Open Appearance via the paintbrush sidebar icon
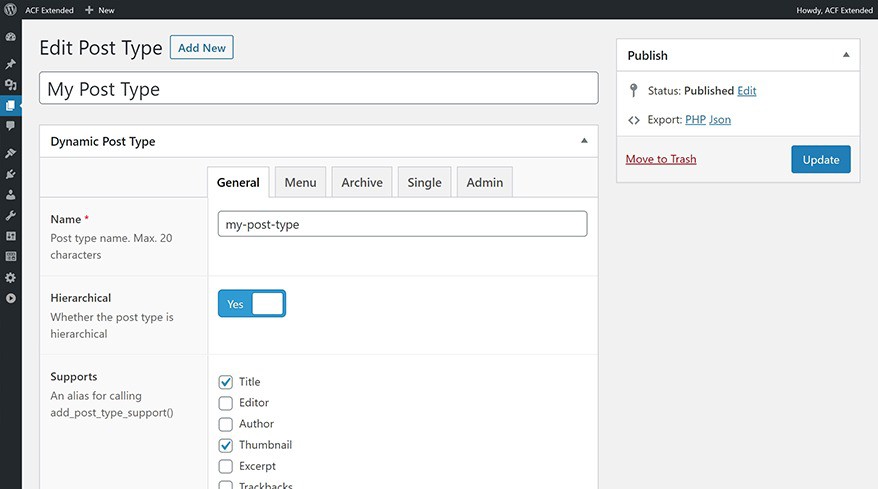 (11, 153)
